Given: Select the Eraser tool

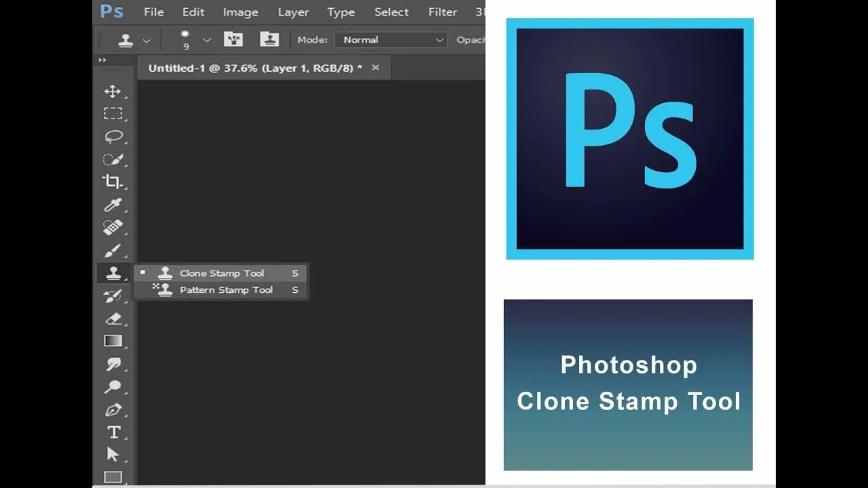Looking at the screenshot, I should (x=113, y=319).
